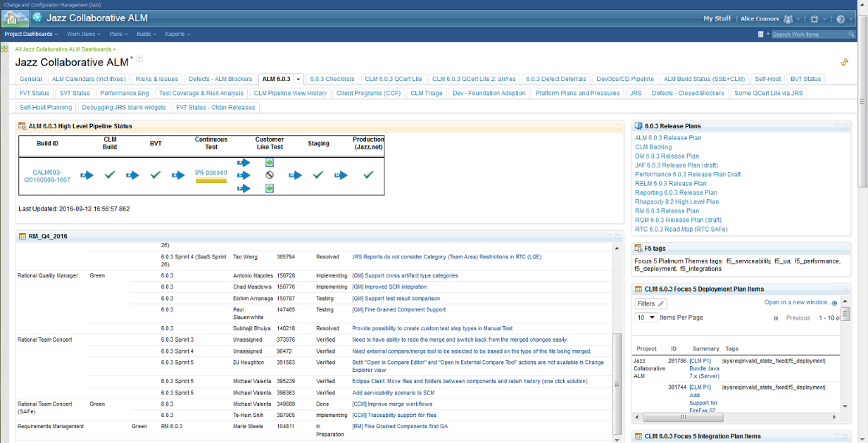868x443 pixels.
Task: Open the ALM 6.0.3 Release Plan link
Action: pos(668,138)
